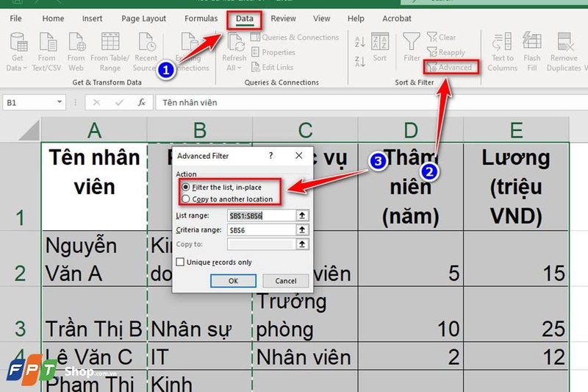588x392 pixels.
Task: Switch to the Review tab
Action: 283,18
